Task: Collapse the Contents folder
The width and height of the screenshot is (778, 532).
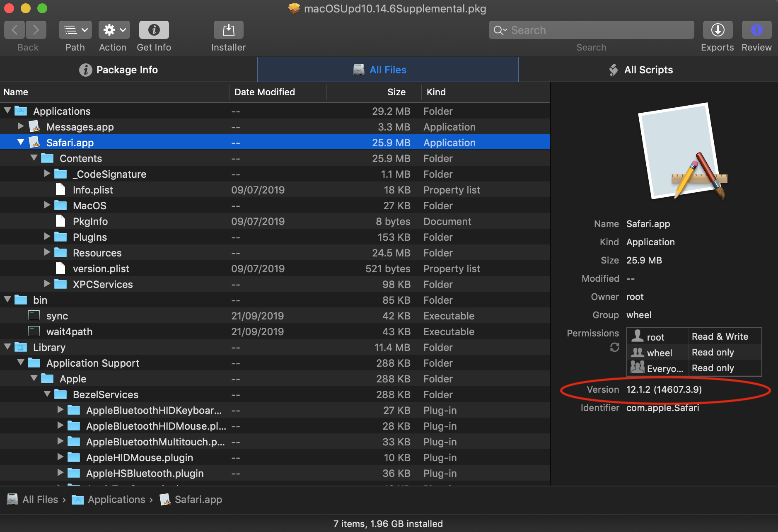Action: 34,158
